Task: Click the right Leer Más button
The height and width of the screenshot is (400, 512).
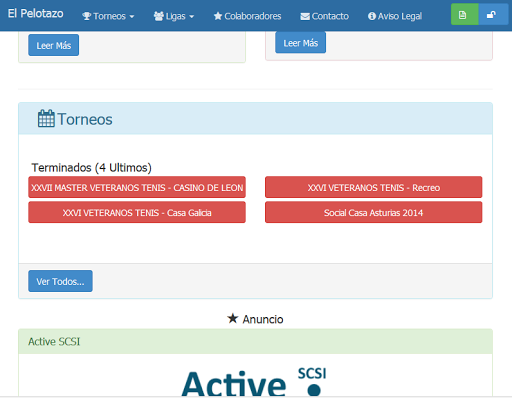Action: coord(301,43)
